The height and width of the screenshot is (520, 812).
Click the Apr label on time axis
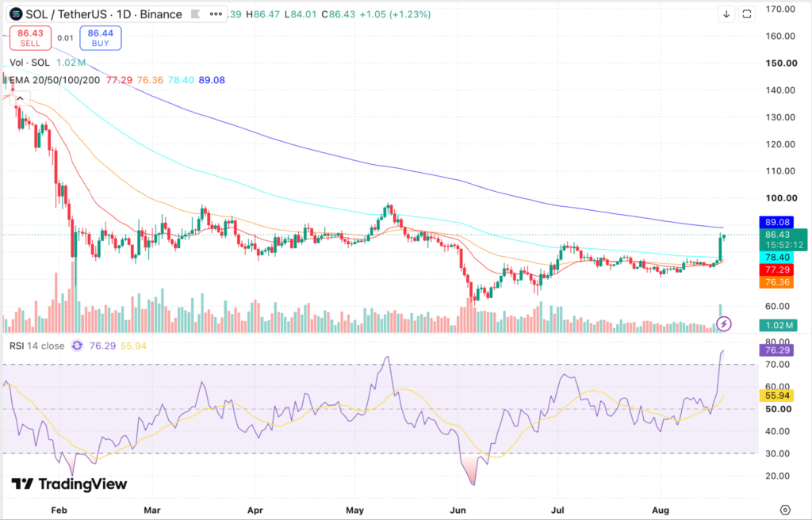(x=255, y=510)
